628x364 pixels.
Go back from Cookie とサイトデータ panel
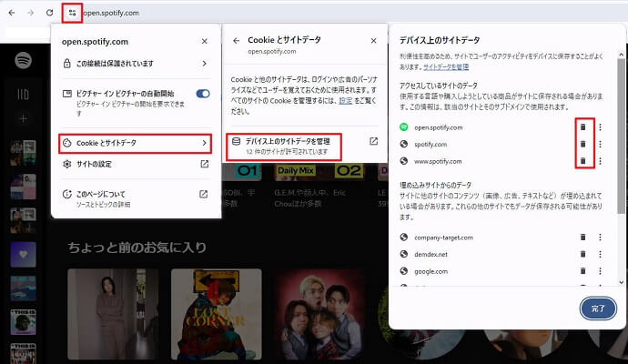click(x=237, y=40)
